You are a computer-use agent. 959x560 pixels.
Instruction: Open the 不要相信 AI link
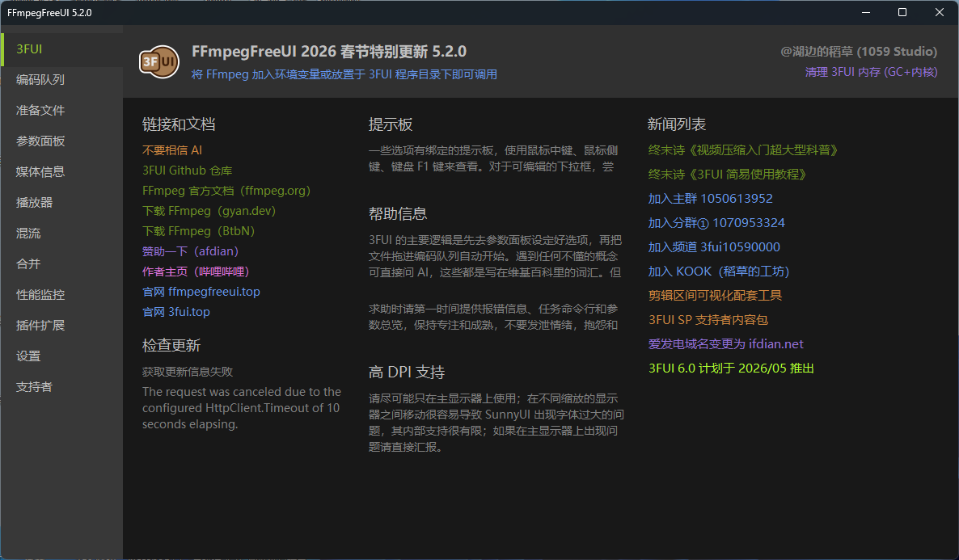(x=172, y=150)
